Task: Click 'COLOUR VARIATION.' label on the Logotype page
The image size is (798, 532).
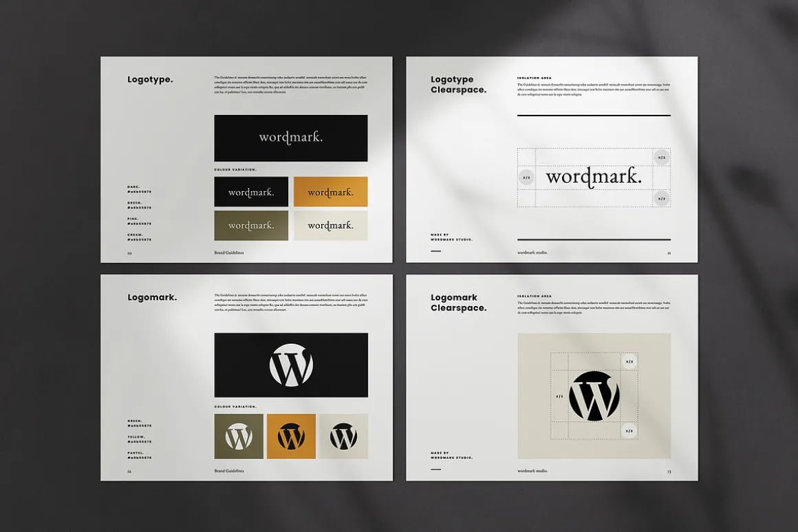Action: coord(235,169)
